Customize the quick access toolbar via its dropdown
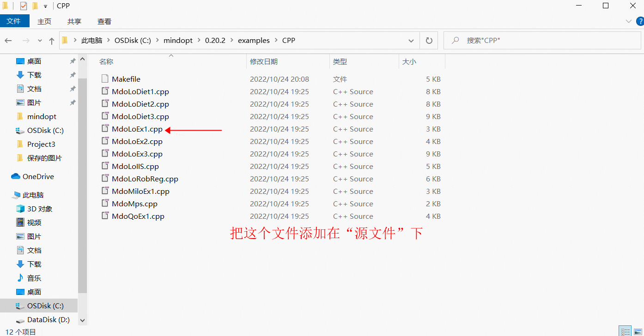Viewport: 644px width, 336px height. tap(45, 6)
